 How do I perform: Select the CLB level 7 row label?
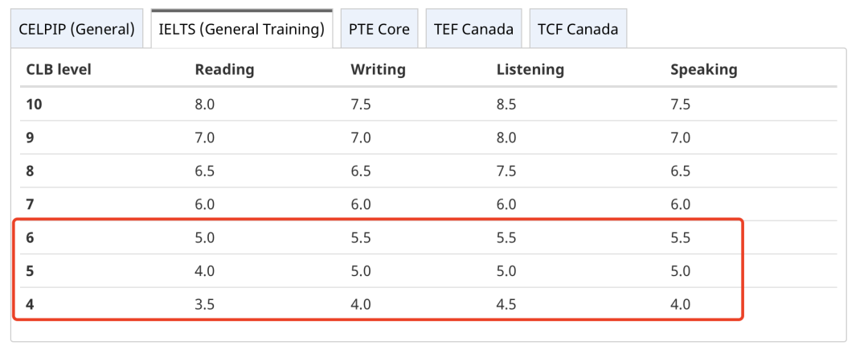click(x=30, y=204)
